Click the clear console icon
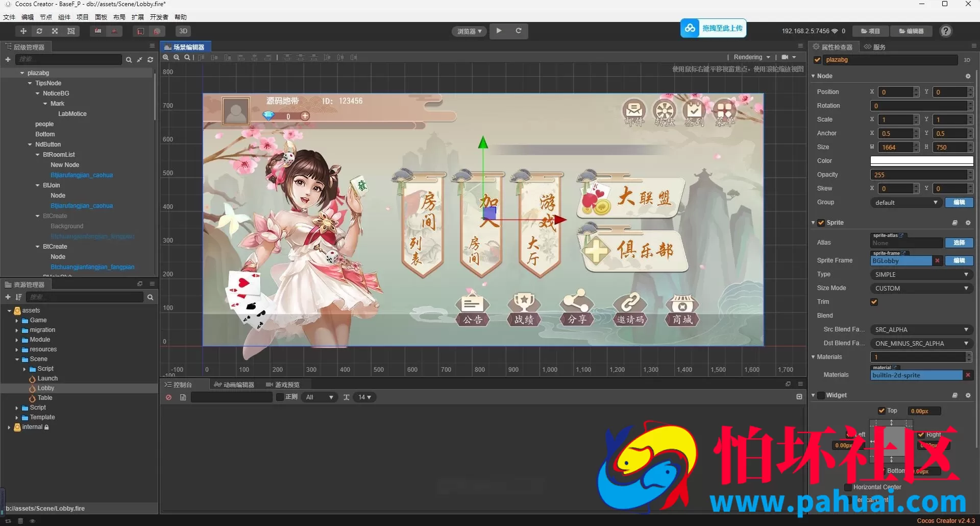 (168, 397)
